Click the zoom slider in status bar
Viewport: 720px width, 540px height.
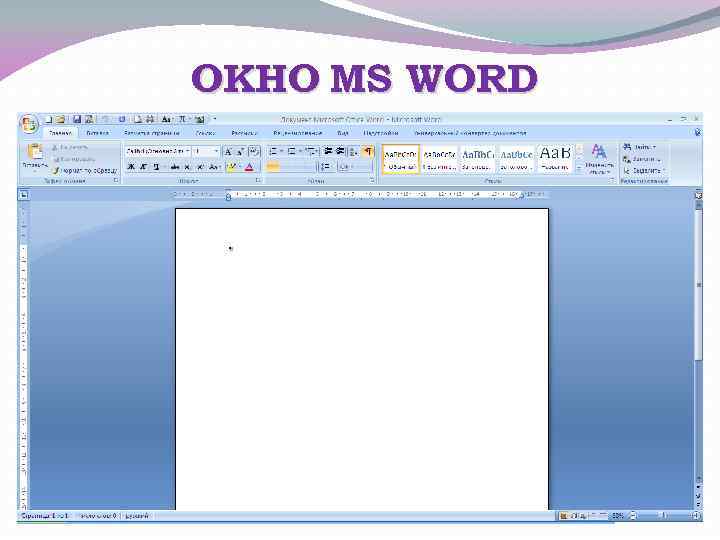pyautogui.click(x=664, y=516)
